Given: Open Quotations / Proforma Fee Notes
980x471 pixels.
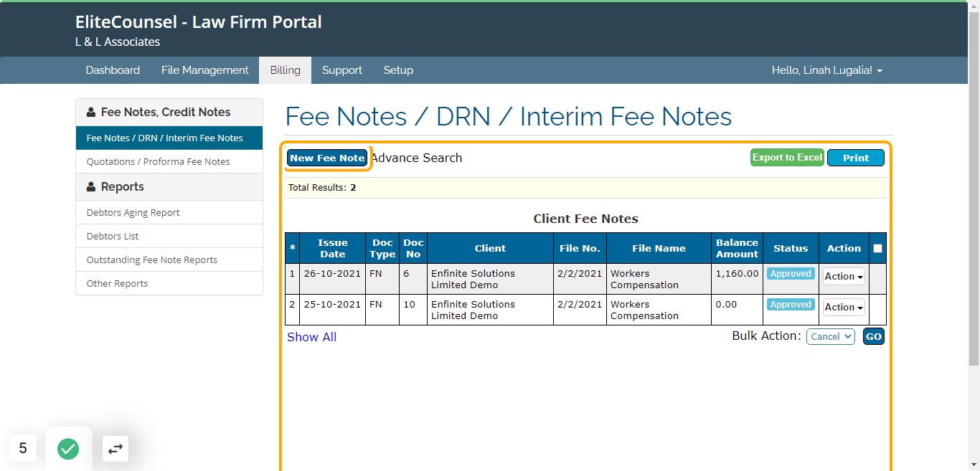Looking at the screenshot, I should (169, 162).
